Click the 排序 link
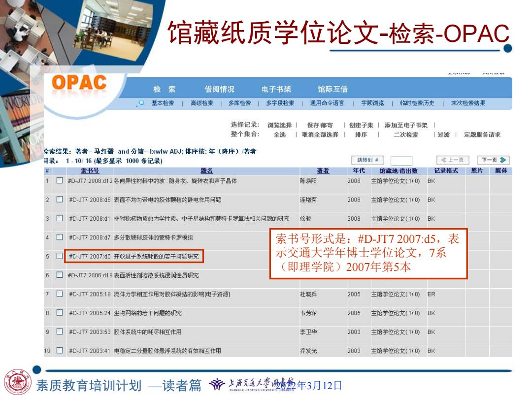 tap(361, 134)
